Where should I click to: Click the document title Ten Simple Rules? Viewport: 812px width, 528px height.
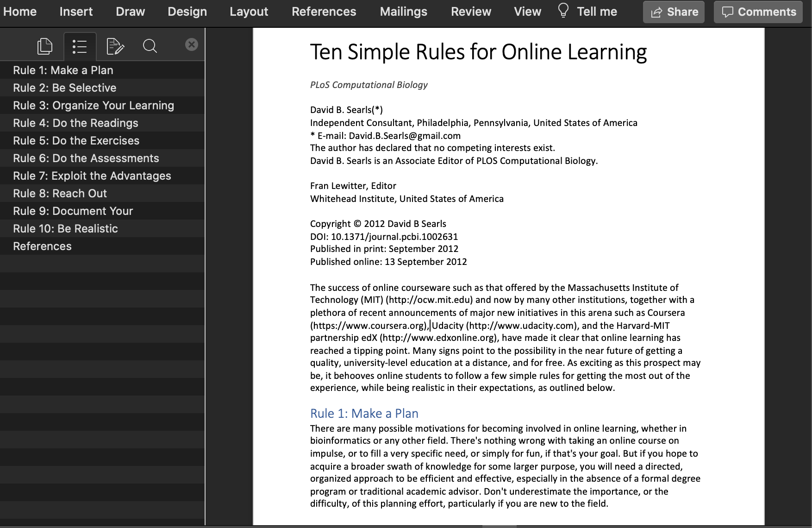point(478,52)
